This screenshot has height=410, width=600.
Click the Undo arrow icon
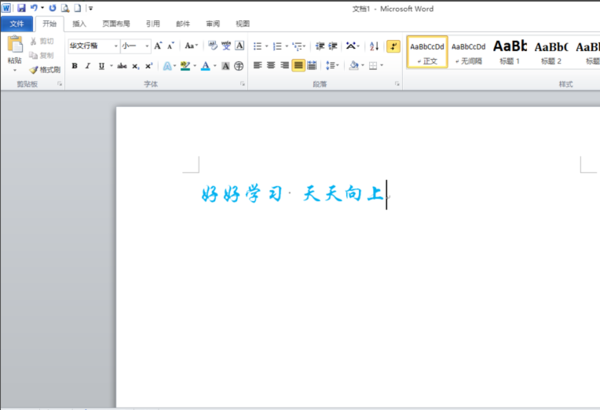coord(33,7)
